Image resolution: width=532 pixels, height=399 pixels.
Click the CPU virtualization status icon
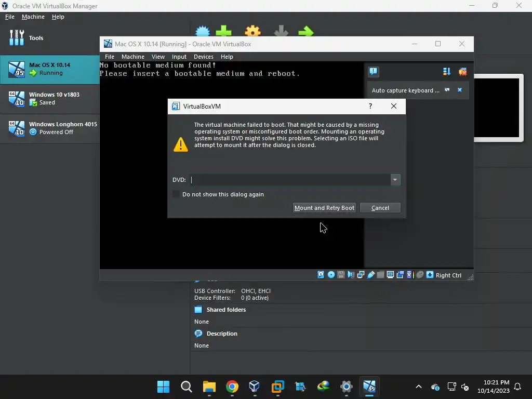click(x=410, y=275)
